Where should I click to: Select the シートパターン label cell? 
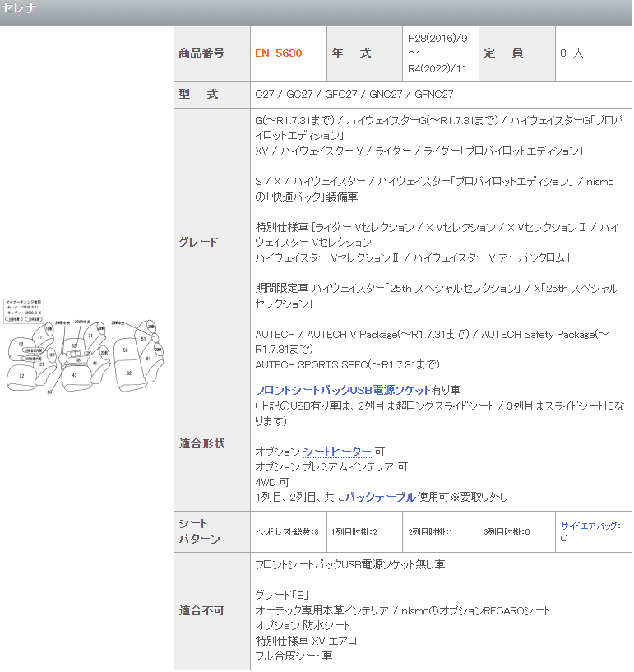pyautogui.click(x=212, y=531)
